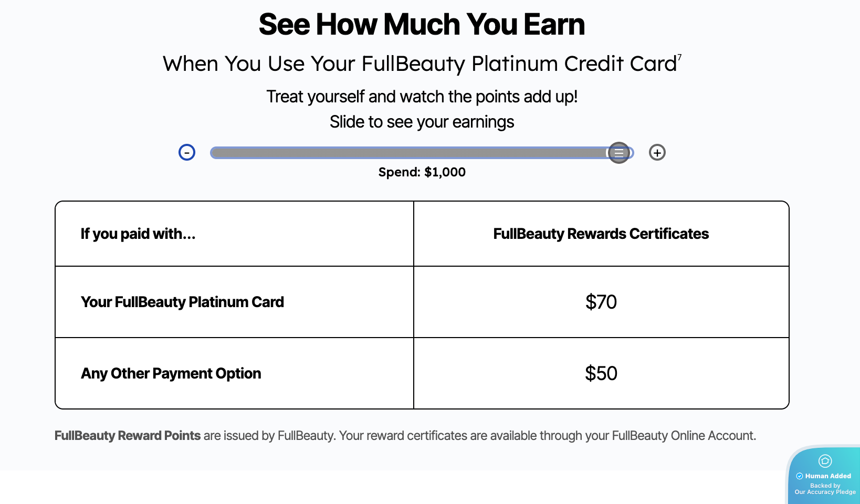860x504 pixels.
Task: Click the Human Added label text
Action: pos(828,476)
